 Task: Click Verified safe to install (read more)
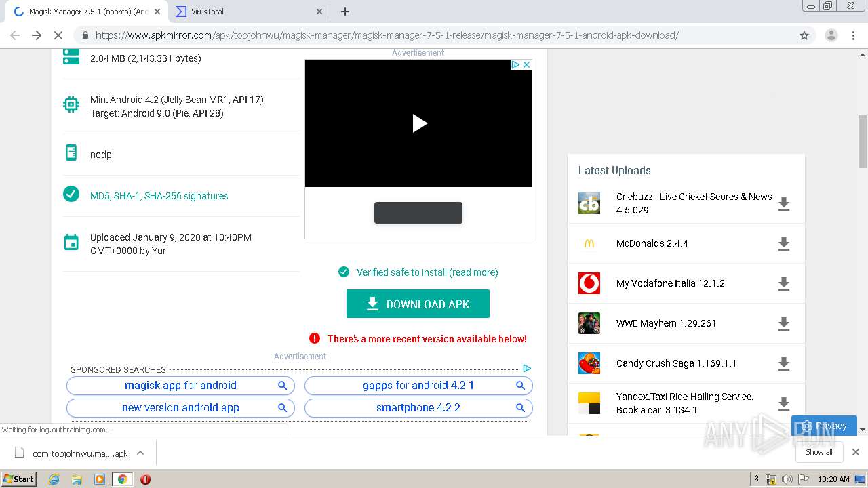[x=427, y=272]
